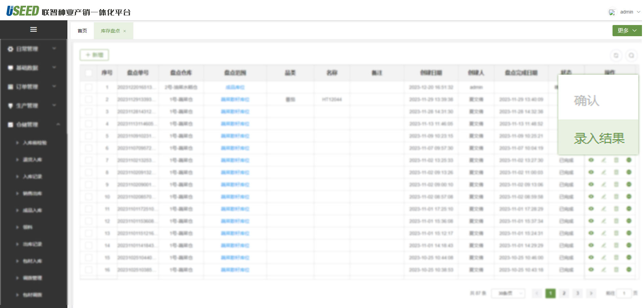Click the delete trash icon in row 12
644x308 pixels.
tap(616, 221)
